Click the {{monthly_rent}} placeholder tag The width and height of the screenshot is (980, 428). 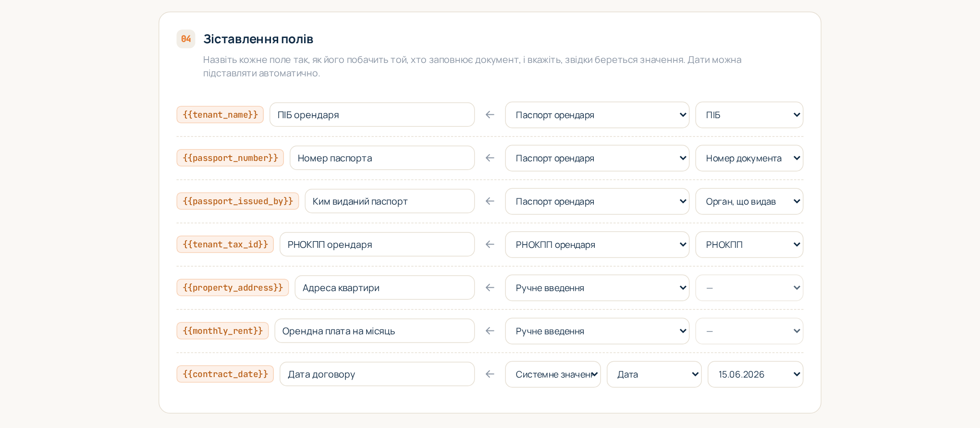point(222,331)
